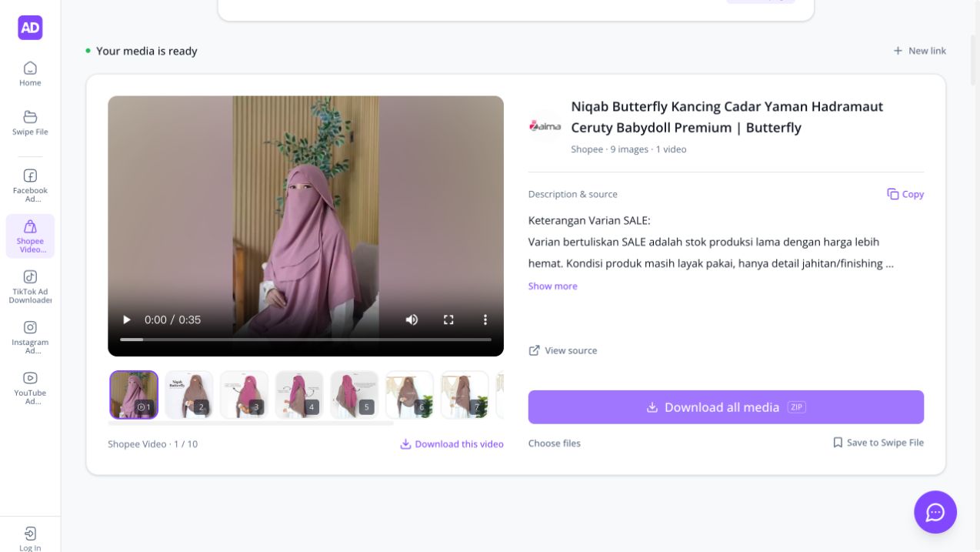The width and height of the screenshot is (980, 552).
Task: Select thumbnail number 5
Action: tap(355, 395)
